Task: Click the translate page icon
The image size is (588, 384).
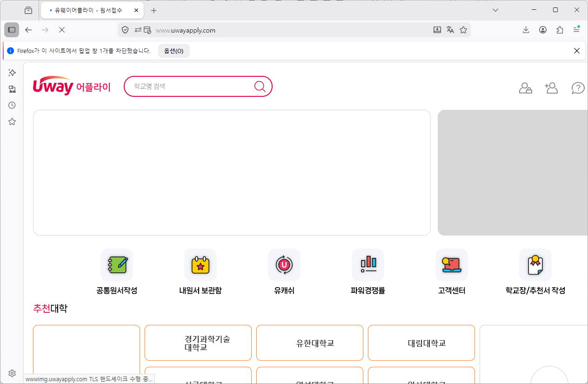Action: pyautogui.click(x=450, y=30)
